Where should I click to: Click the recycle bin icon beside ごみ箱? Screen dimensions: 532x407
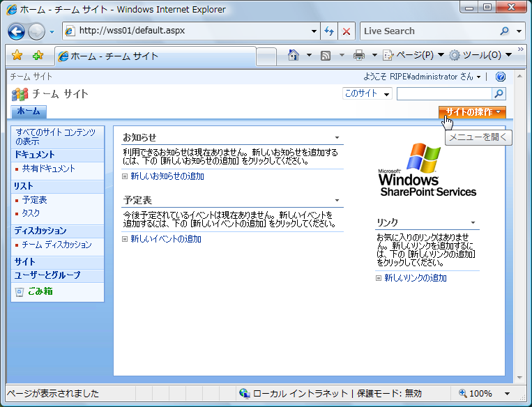[x=20, y=292]
